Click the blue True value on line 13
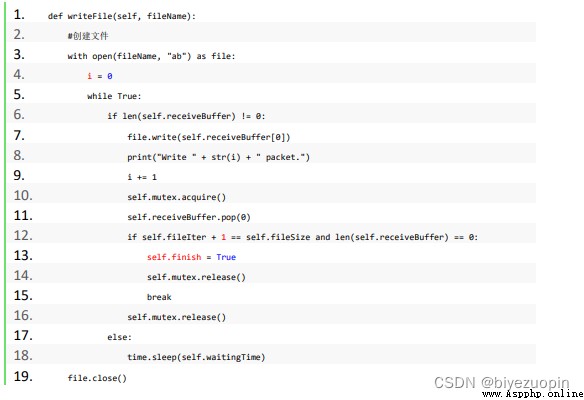 [226, 257]
